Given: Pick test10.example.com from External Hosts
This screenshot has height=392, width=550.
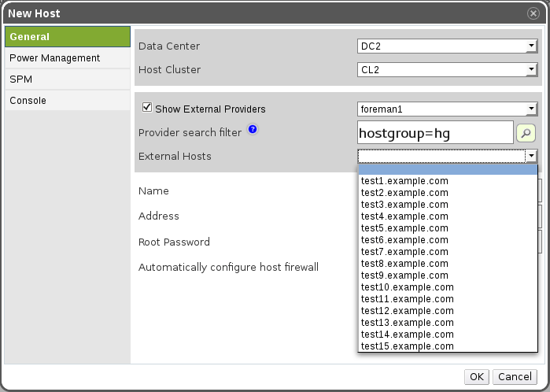Looking at the screenshot, I should point(407,287).
